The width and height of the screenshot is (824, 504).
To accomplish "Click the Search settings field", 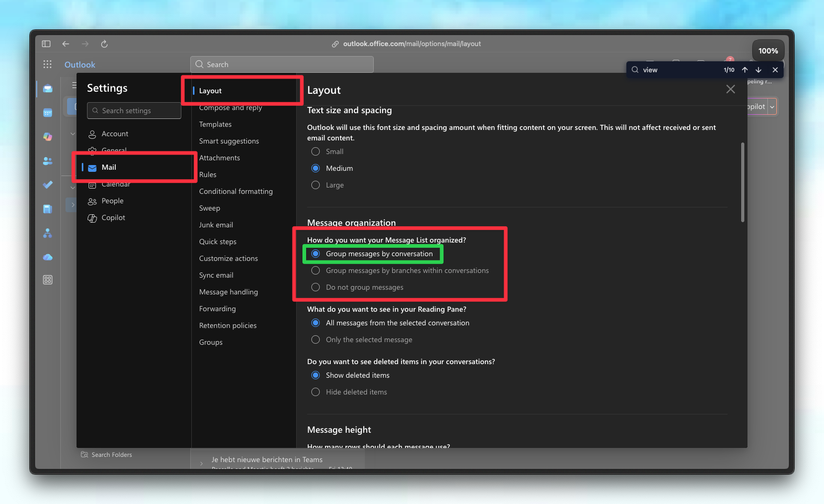I will 134,111.
